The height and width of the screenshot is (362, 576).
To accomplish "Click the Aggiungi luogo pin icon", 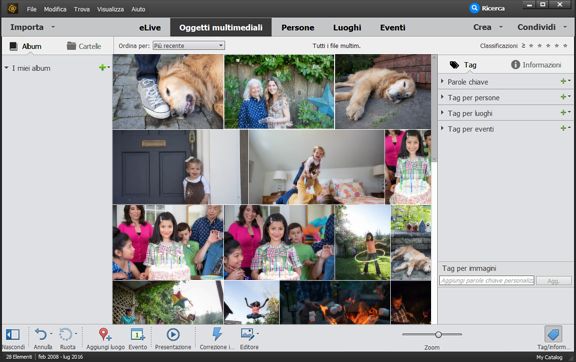I will click(x=105, y=334).
